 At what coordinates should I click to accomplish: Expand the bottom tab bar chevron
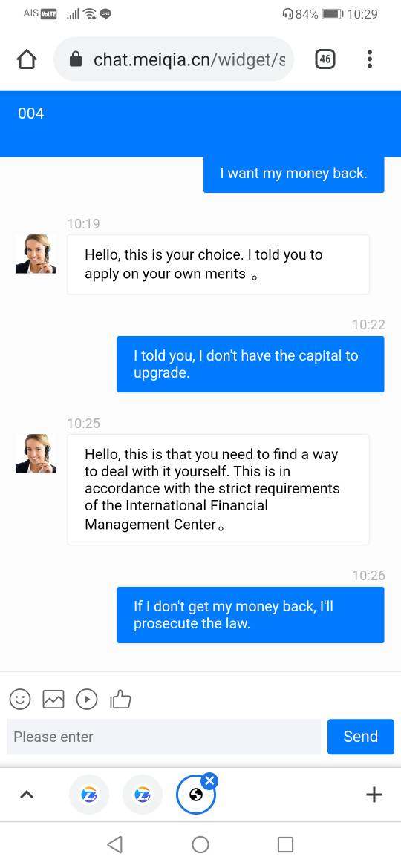pyautogui.click(x=26, y=795)
